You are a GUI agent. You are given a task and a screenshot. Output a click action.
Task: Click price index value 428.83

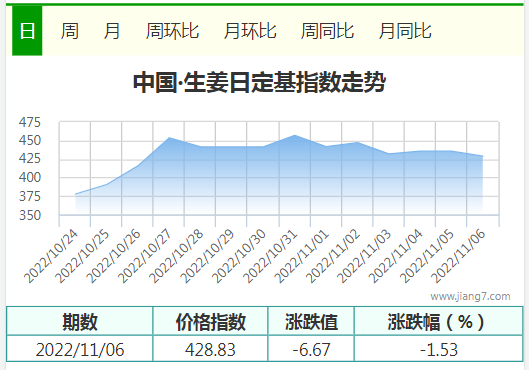click(210, 349)
